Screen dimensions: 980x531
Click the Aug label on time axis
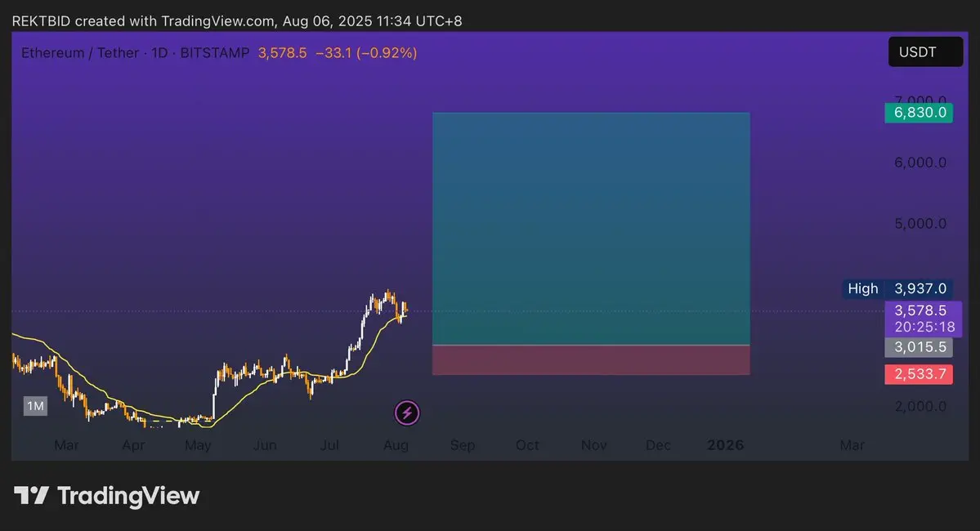point(396,445)
